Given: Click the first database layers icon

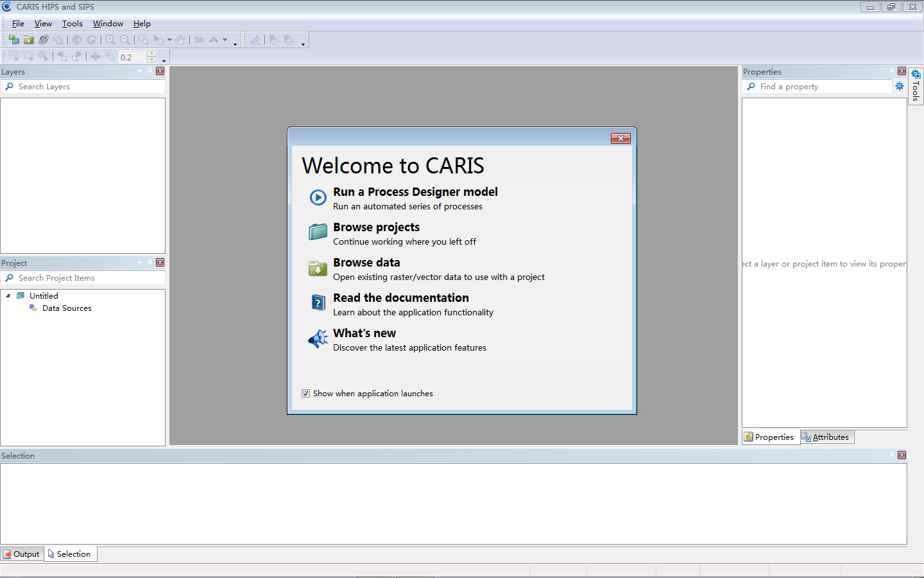Looking at the screenshot, I should 274,40.
